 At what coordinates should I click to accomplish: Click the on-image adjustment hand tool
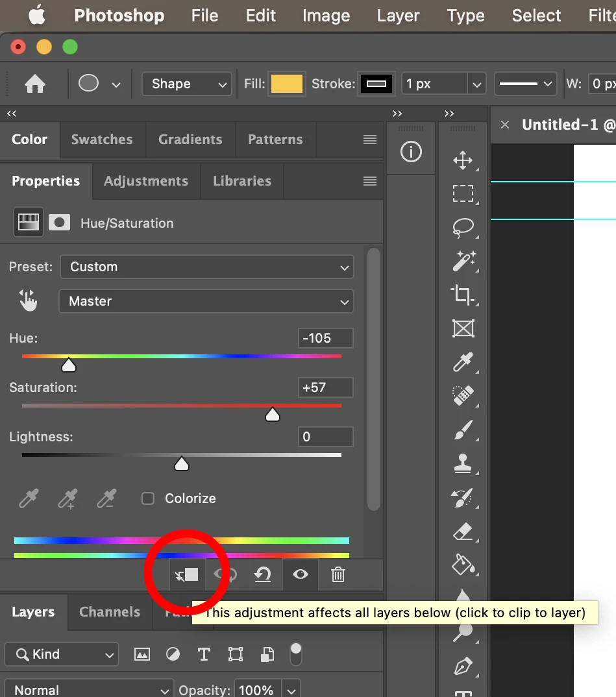click(28, 300)
